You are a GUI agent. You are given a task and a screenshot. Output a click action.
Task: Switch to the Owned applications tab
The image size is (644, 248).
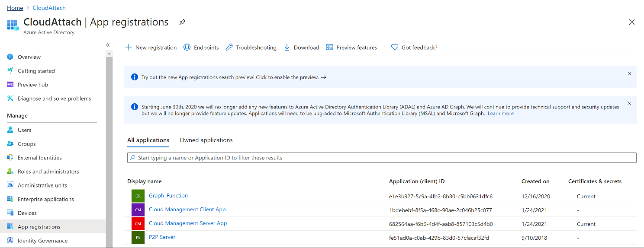pyautogui.click(x=206, y=140)
